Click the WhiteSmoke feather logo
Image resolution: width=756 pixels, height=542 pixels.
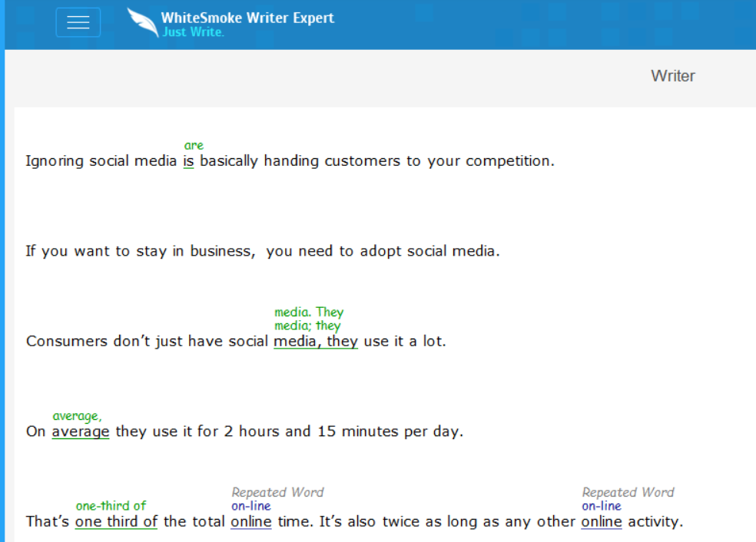(x=143, y=22)
